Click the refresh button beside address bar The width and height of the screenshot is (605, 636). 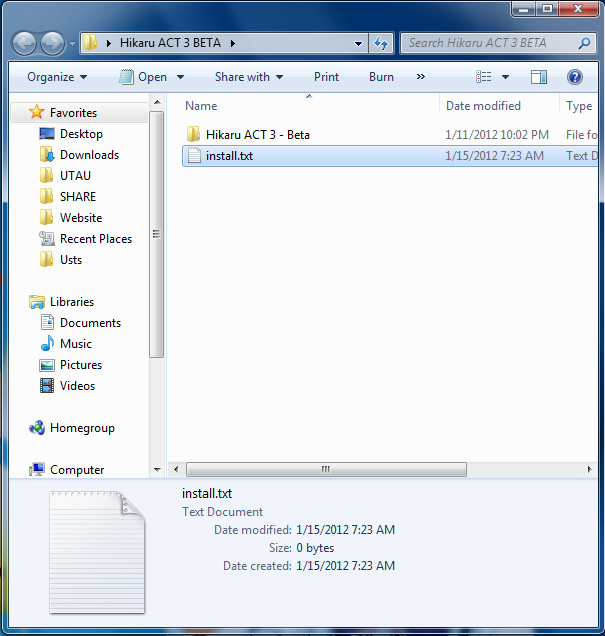click(x=381, y=44)
